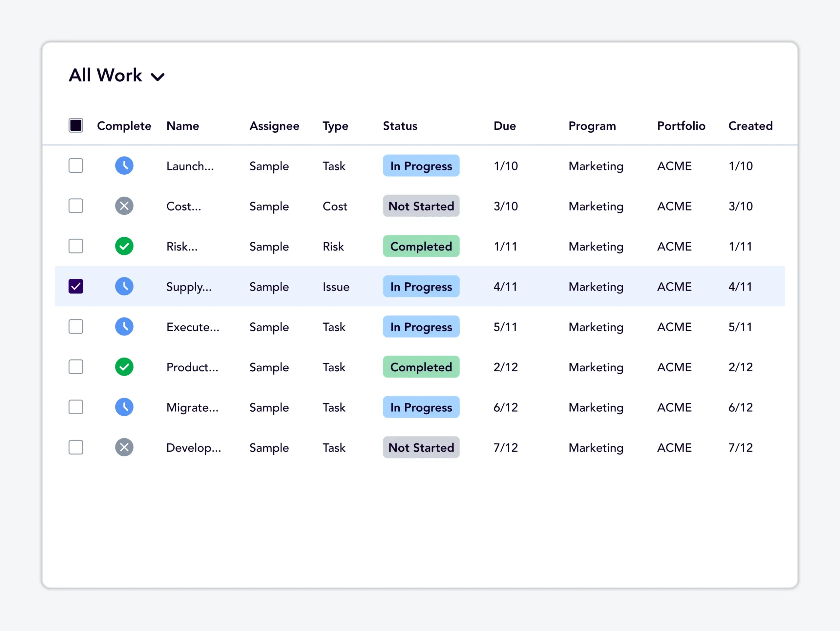This screenshot has width=840, height=631.
Task: Uncheck the Supply row checkbox
Action: (76, 286)
